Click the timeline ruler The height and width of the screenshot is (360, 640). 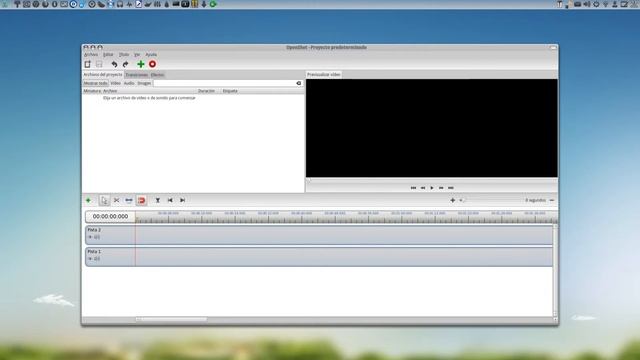click(x=346, y=217)
